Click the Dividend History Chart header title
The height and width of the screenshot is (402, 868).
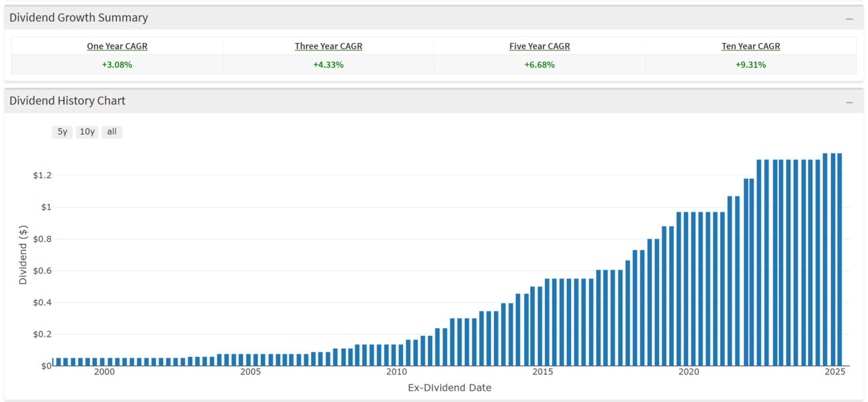67,101
